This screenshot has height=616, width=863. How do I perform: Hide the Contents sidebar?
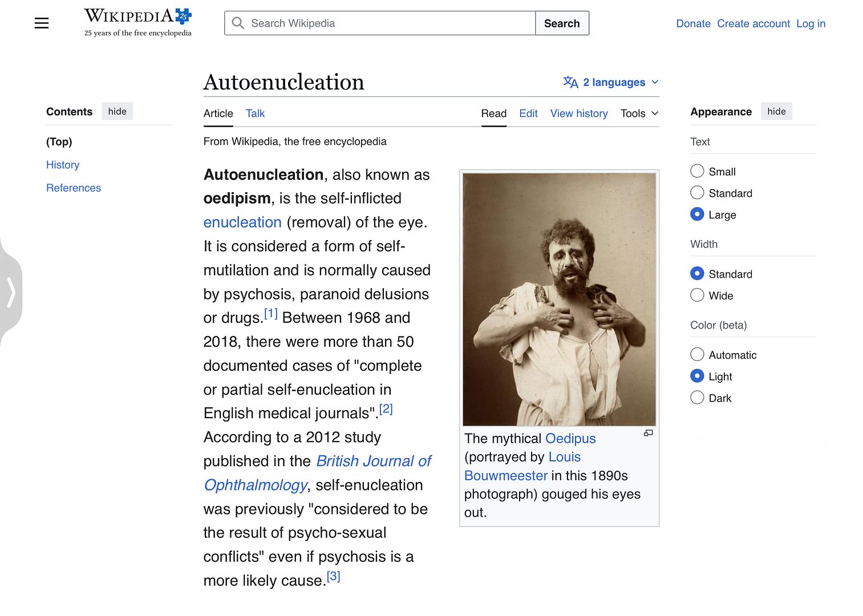coord(117,111)
